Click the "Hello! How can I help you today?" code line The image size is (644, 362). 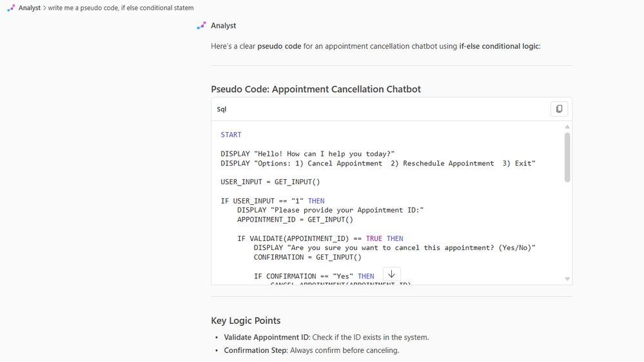tap(307, 154)
